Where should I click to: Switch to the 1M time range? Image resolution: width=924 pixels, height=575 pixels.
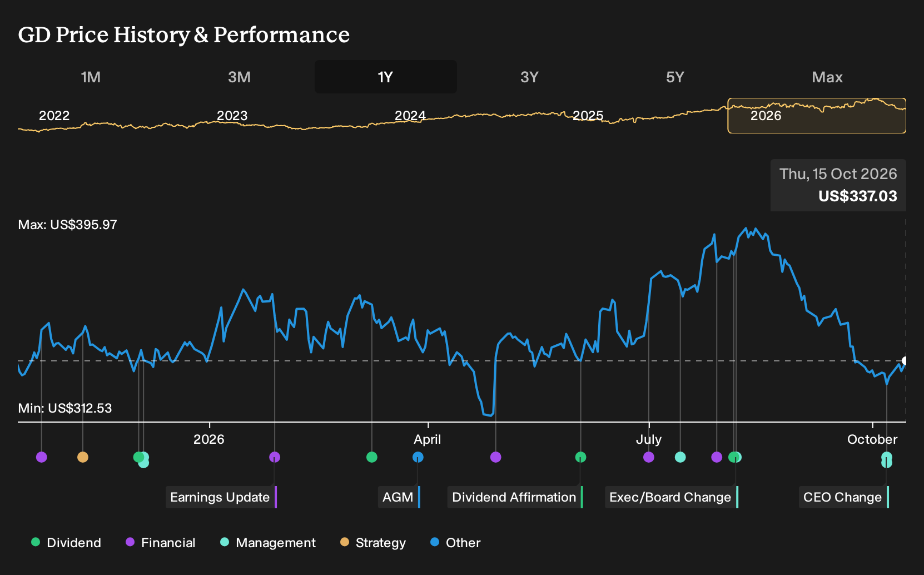click(91, 77)
